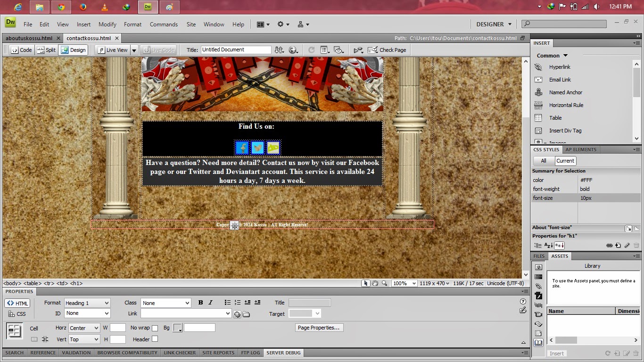
Task: Open the Browser Compatibility results tab
Action: [127, 353]
